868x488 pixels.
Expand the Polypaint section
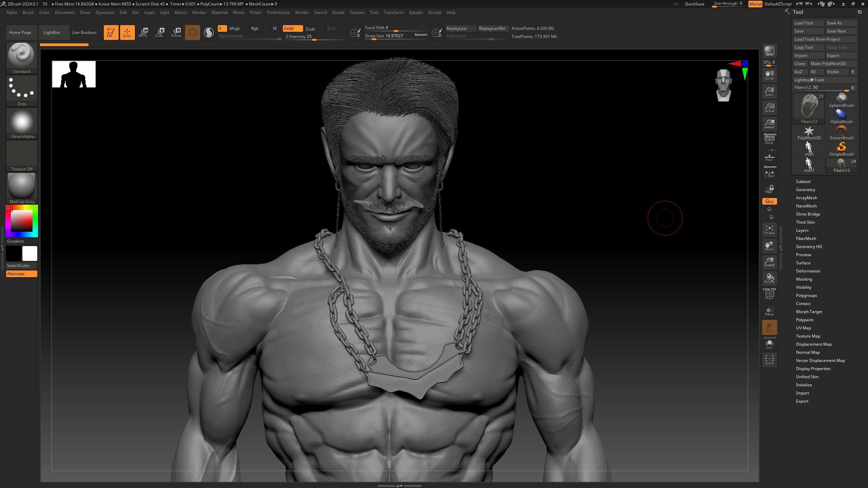[x=805, y=320]
